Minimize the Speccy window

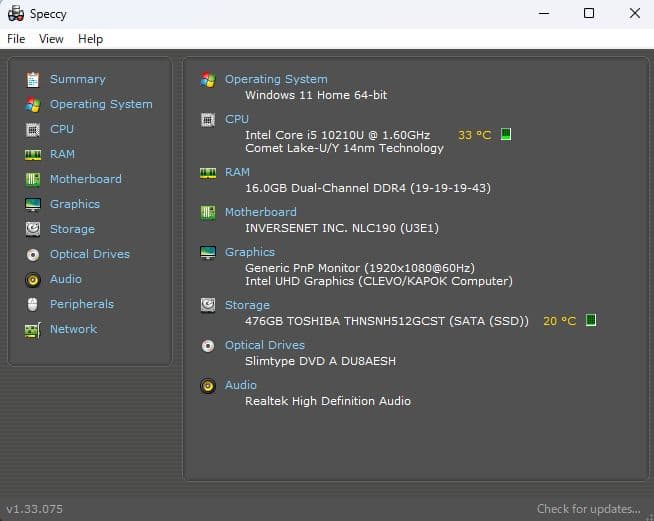pos(544,13)
